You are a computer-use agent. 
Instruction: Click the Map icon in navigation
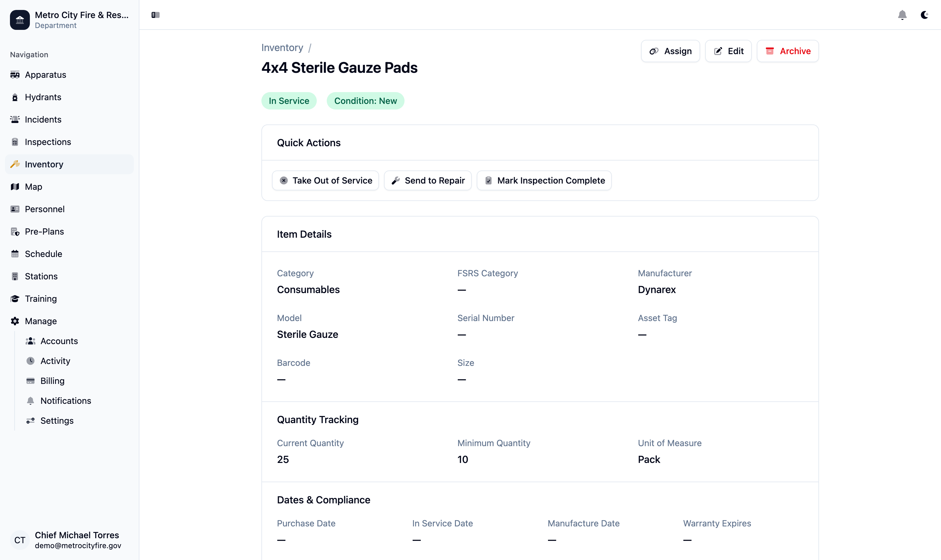point(15,187)
